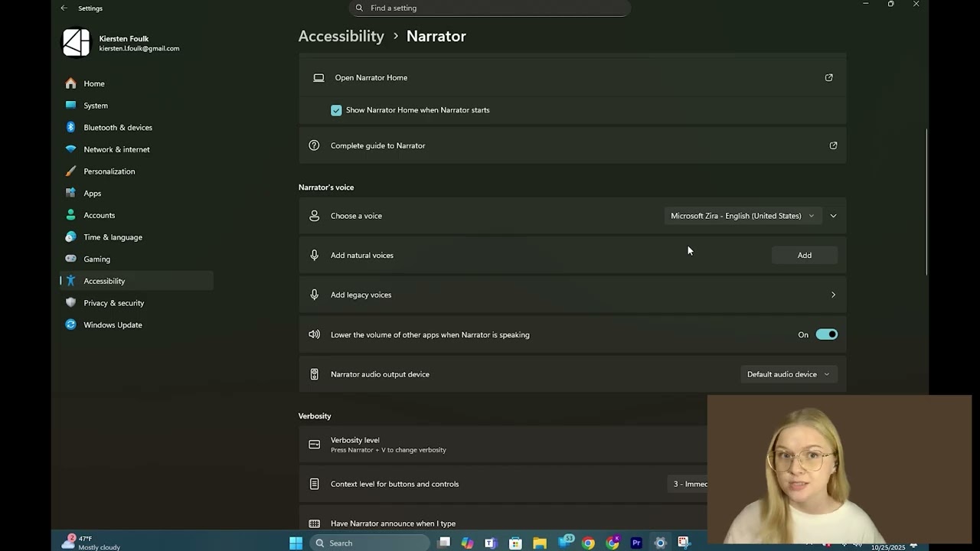The image size is (980, 551).
Task: Click the Apps sidebar icon
Action: [70, 193]
